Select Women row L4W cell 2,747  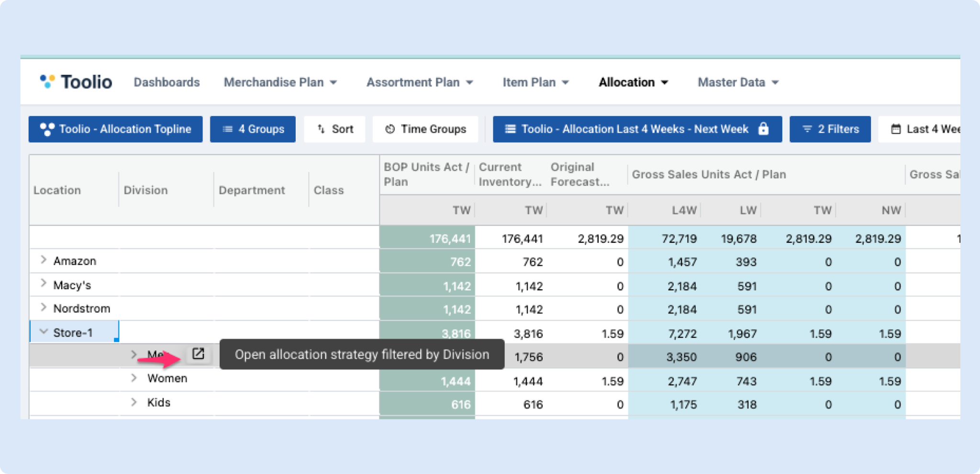pos(665,381)
